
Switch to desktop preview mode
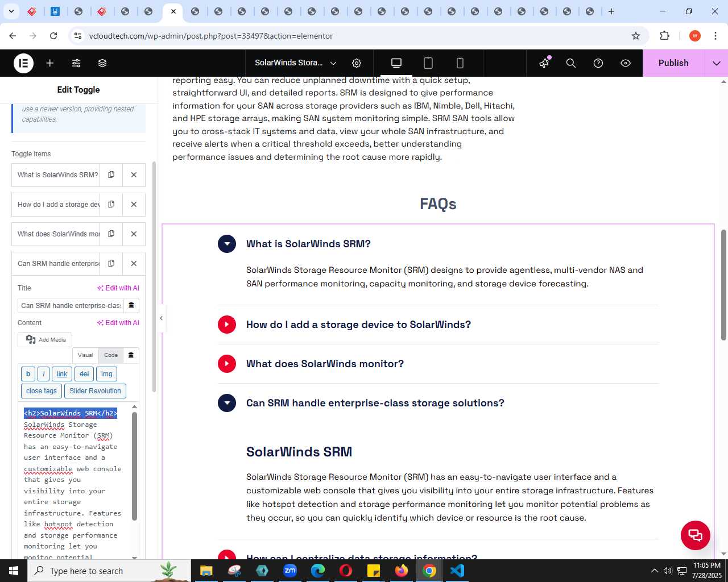[x=396, y=63]
